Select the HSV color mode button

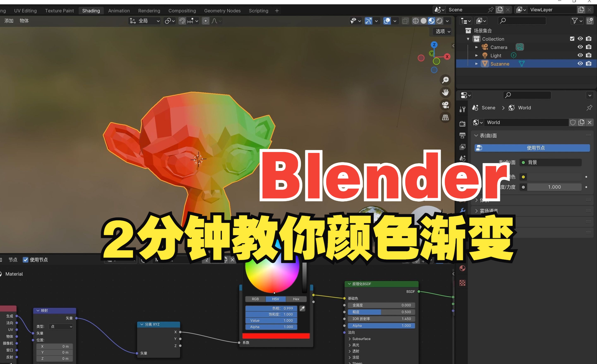(x=275, y=299)
